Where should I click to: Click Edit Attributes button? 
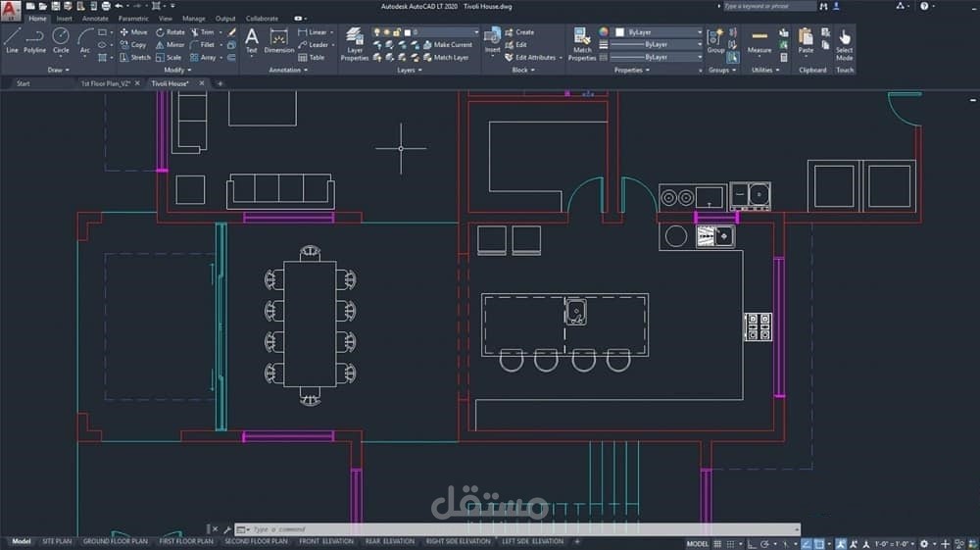tap(530, 58)
